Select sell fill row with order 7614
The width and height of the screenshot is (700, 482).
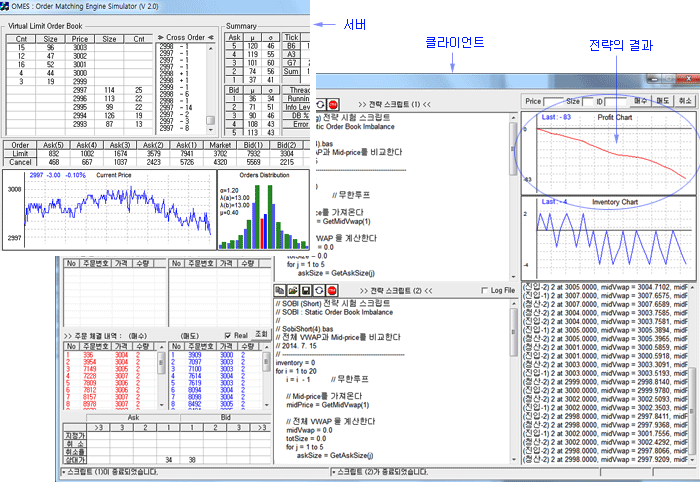pos(216,376)
